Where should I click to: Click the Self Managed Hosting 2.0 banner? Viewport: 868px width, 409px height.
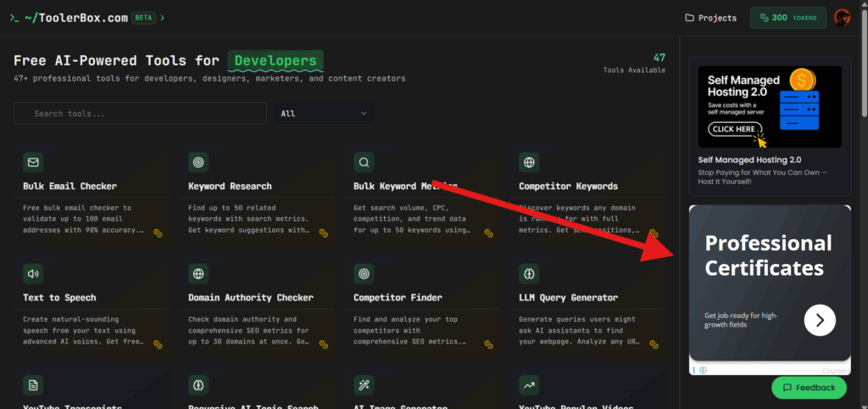(x=770, y=107)
